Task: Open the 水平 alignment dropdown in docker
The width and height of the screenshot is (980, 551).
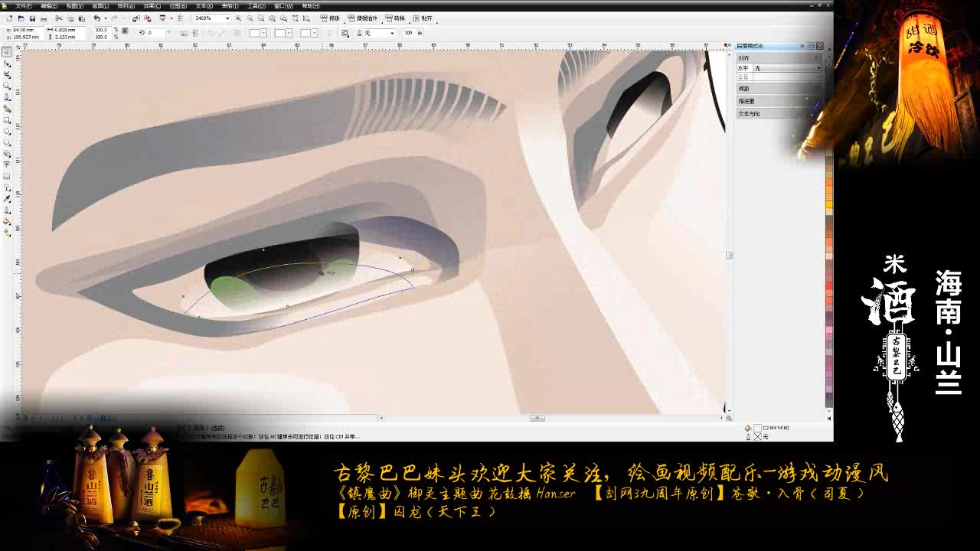Action: [x=818, y=68]
